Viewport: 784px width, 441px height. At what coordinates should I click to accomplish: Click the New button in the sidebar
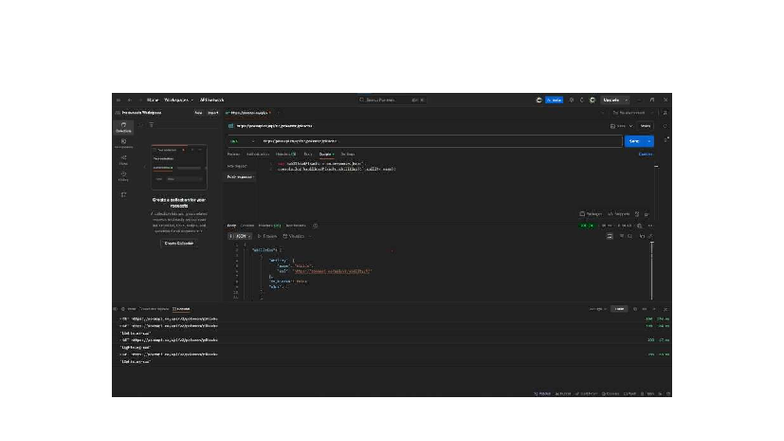tap(198, 113)
